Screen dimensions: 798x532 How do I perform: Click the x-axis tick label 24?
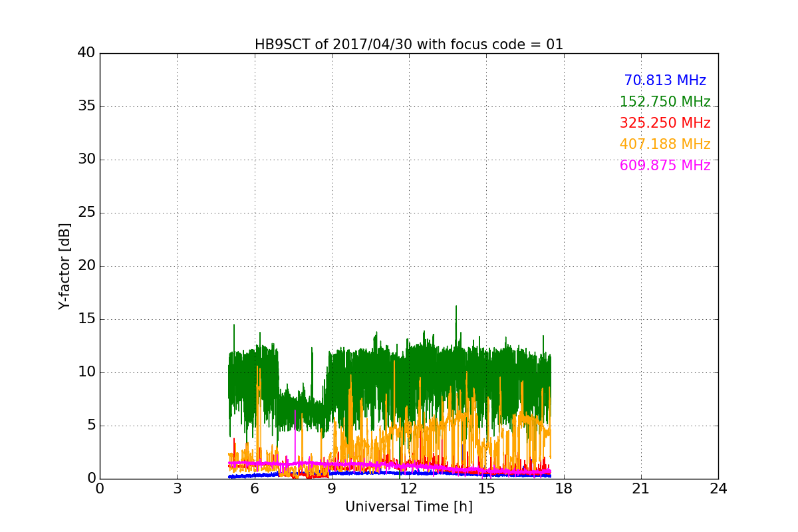pyautogui.click(x=718, y=489)
